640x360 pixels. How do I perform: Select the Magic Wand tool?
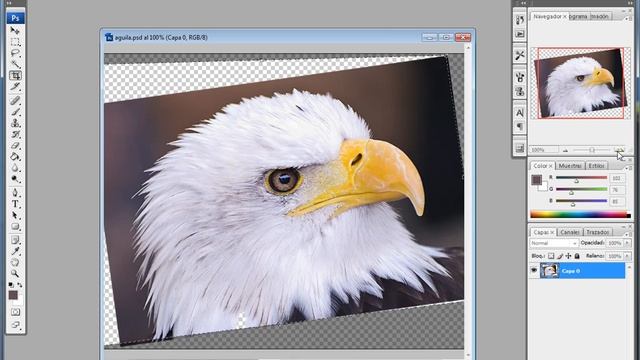click(16, 64)
